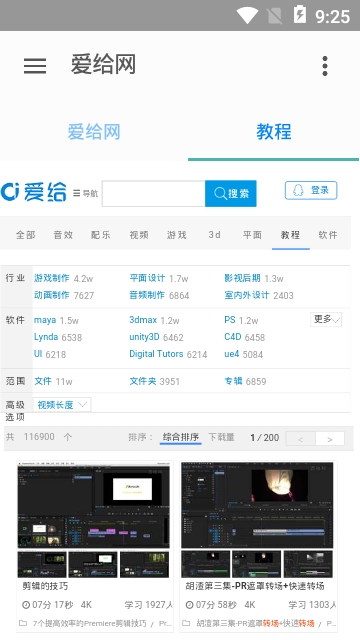
Task: Click the 爱给 site logo
Action: [x=33, y=192]
